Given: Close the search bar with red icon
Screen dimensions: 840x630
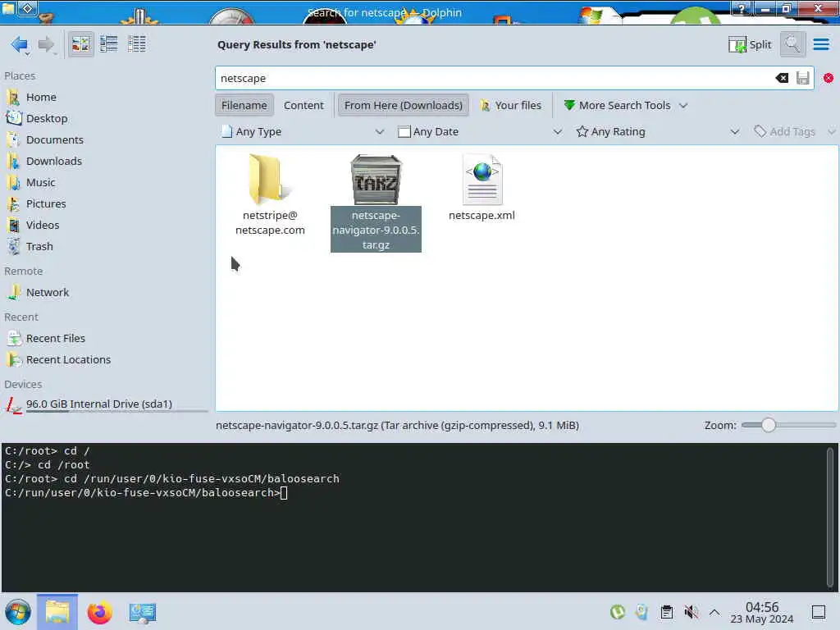Looking at the screenshot, I should click(x=829, y=78).
